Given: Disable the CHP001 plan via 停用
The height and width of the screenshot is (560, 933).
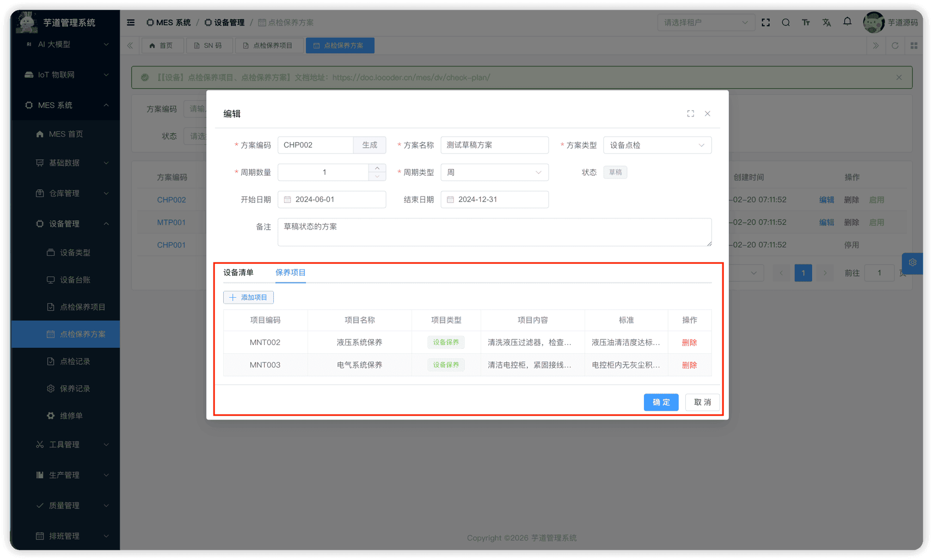Looking at the screenshot, I should 851,245.
